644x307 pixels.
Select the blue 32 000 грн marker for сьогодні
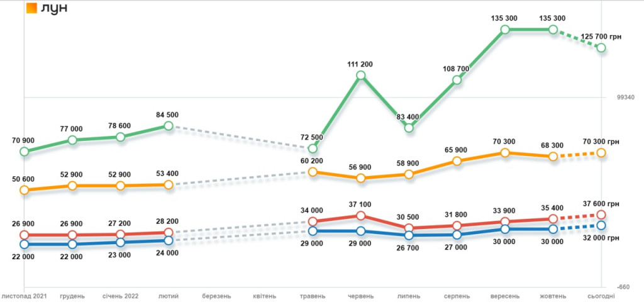(x=601, y=225)
